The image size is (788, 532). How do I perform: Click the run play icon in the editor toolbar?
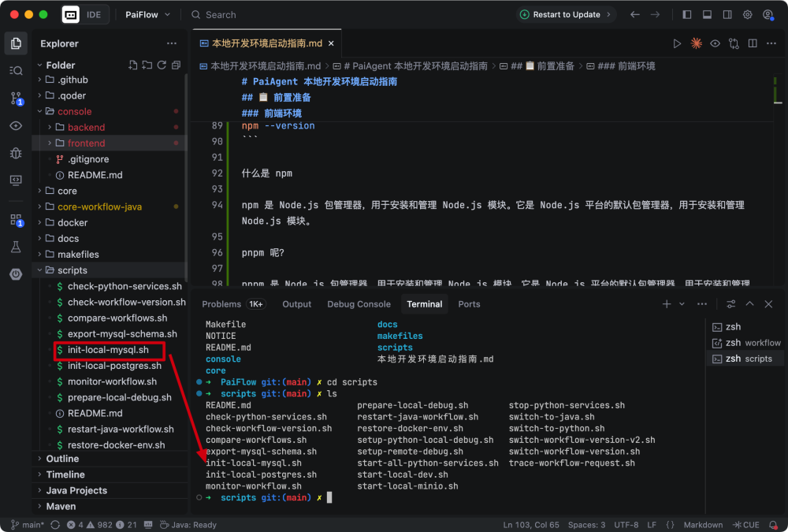tap(677, 44)
